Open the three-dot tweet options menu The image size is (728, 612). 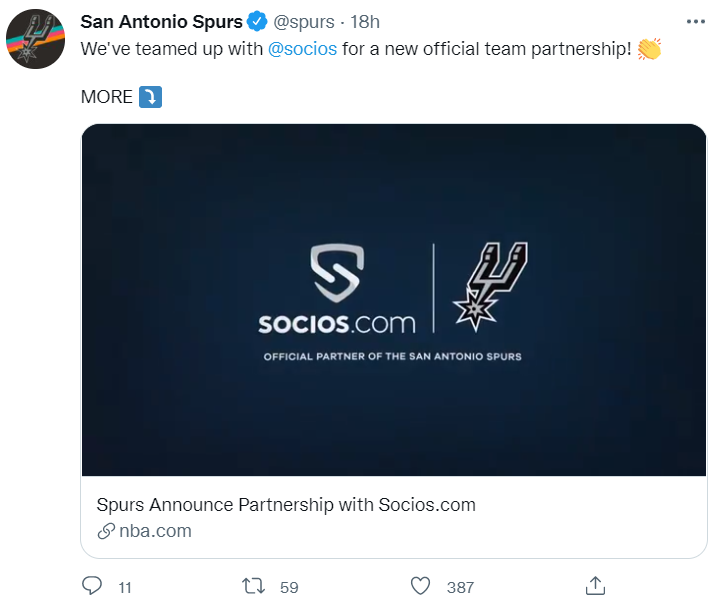[696, 21]
